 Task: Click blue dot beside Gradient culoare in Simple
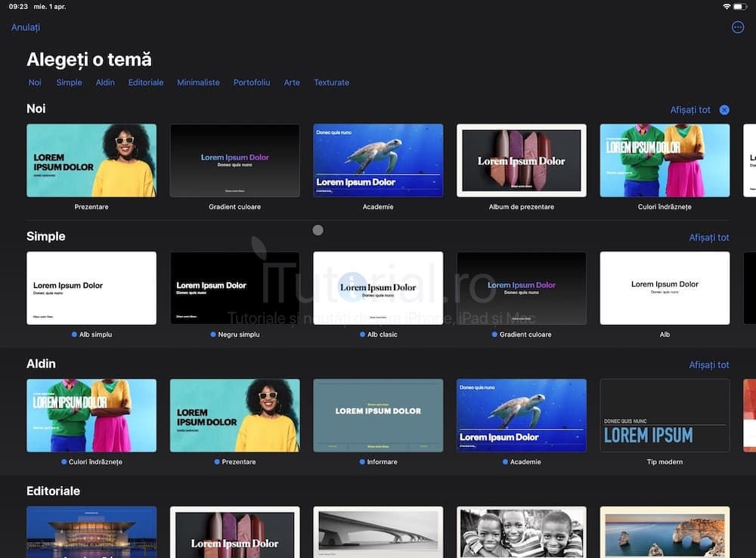pos(494,334)
